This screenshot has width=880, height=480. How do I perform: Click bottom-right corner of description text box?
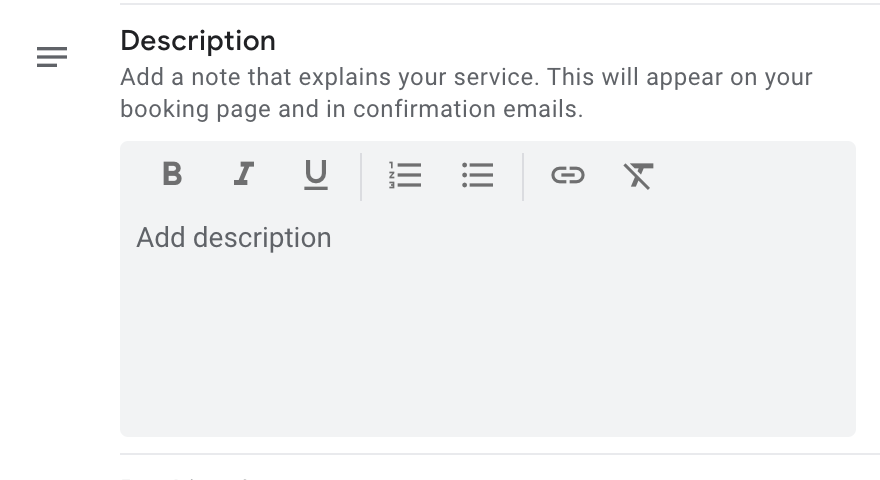(x=848, y=429)
